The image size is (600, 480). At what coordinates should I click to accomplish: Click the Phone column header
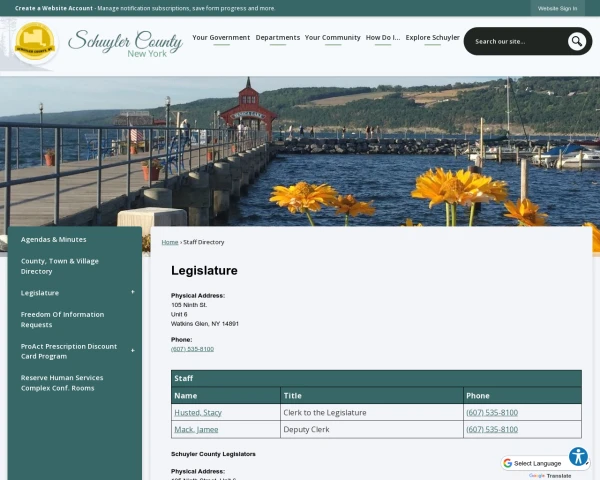pos(522,395)
